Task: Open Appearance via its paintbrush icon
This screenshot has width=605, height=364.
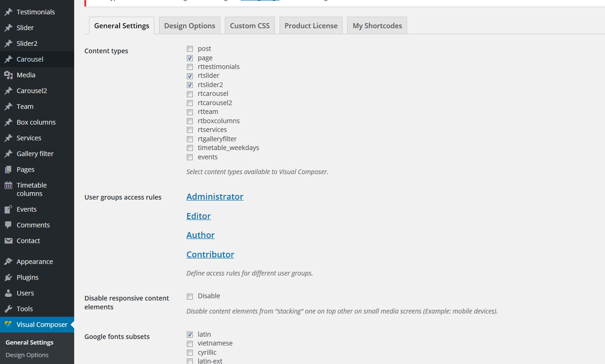Action: click(8, 262)
